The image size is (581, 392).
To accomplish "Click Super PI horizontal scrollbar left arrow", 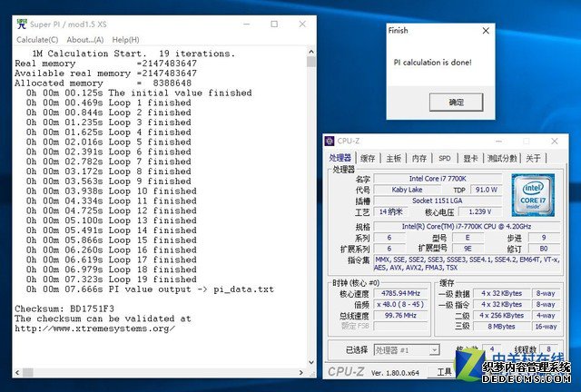I will 17,372.
